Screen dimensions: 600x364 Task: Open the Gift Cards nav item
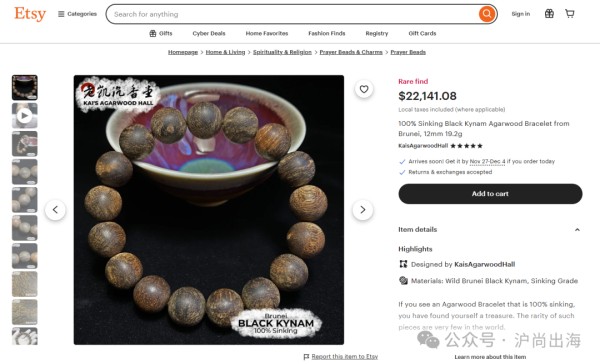click(422, 33)
